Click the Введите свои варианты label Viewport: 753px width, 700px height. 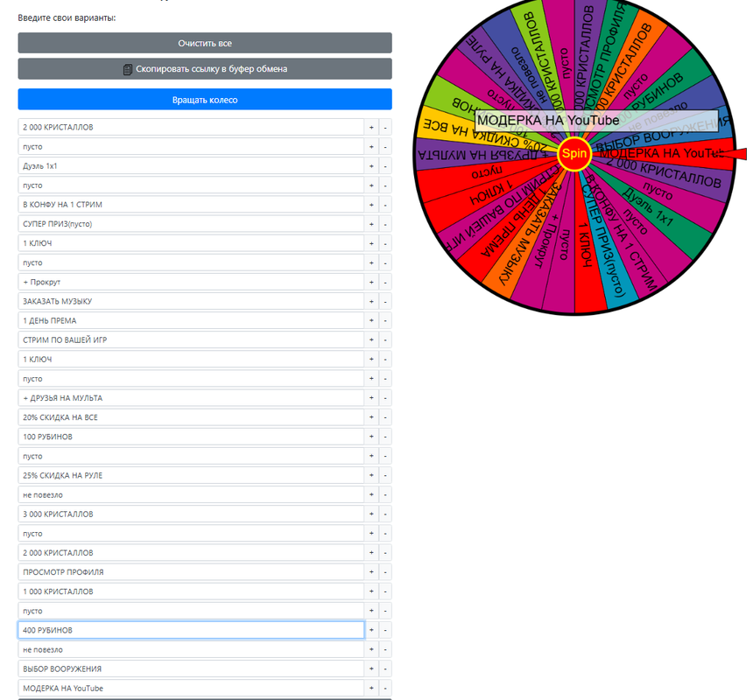[67, 17]
